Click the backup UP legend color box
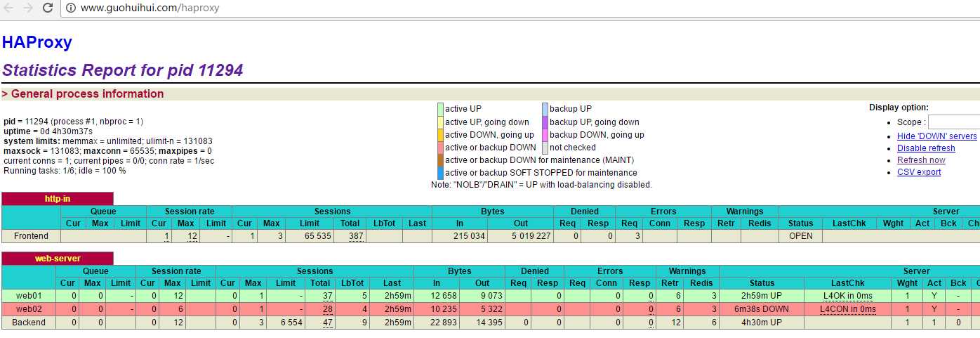 [545, 109]
